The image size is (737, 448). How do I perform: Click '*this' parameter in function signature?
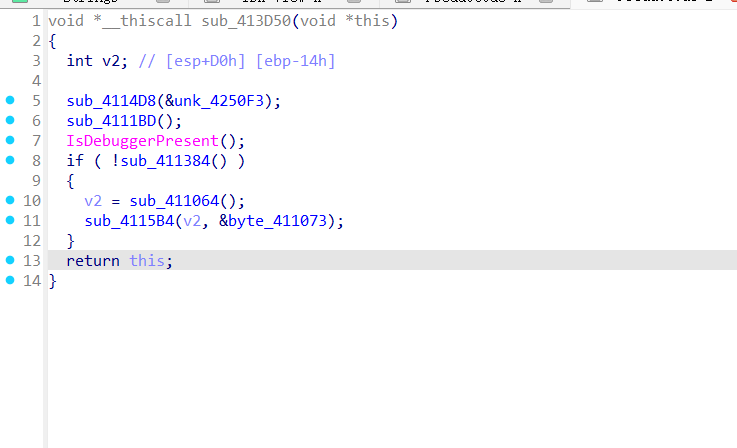pos(368,21)
